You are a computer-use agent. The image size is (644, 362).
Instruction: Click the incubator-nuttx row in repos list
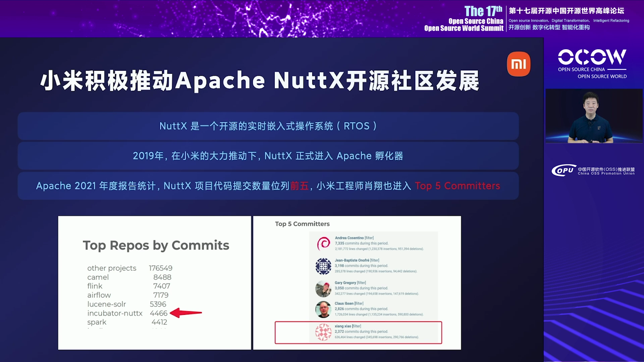click(x=115, y=313)
